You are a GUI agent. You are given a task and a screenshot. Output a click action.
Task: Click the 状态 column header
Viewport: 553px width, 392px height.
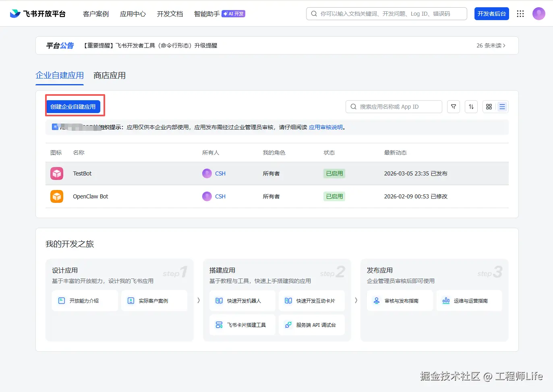pos(329,153)
